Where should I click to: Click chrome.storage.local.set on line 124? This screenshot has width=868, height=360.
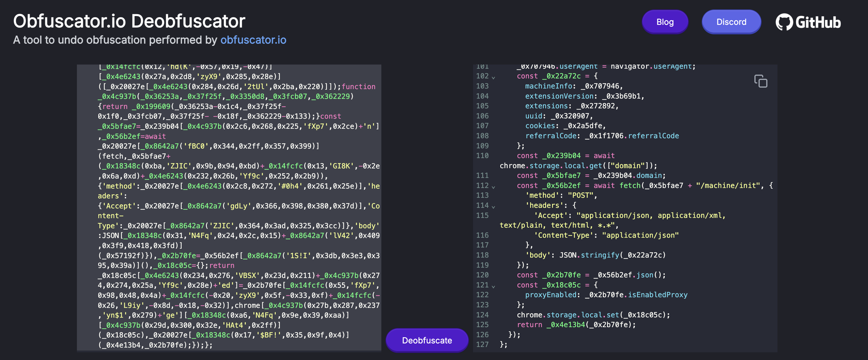click(568, 314)
